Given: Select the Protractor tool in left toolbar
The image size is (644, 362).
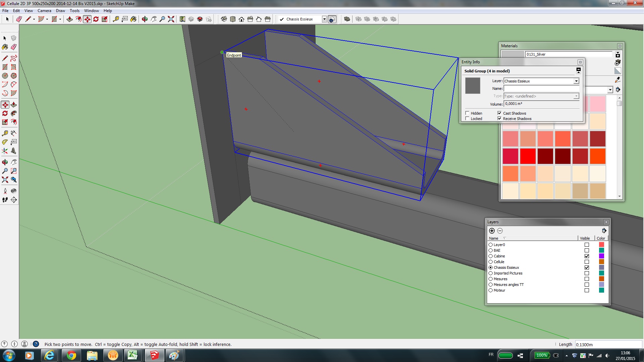Looking at the screenshot, I should pos(5,142).
